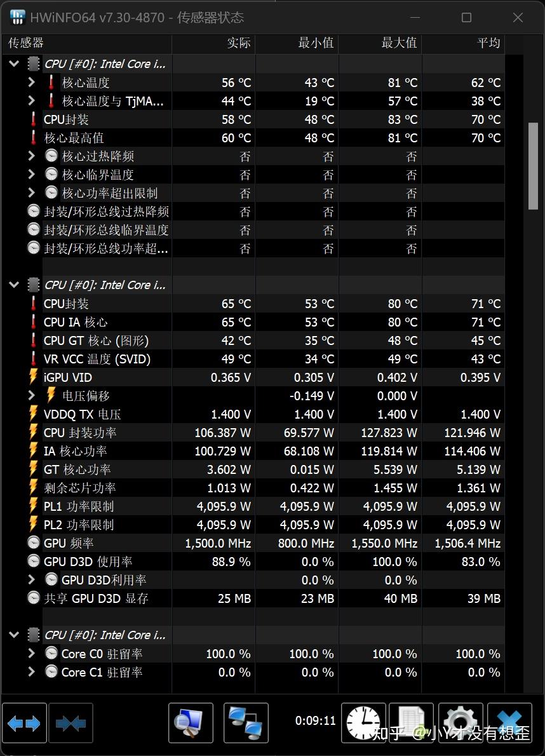Image resolution: width=545 pixels, height=756 pixels.
Task: Click the clock icon beside 核心临界温度
Action: click(51, 174)
